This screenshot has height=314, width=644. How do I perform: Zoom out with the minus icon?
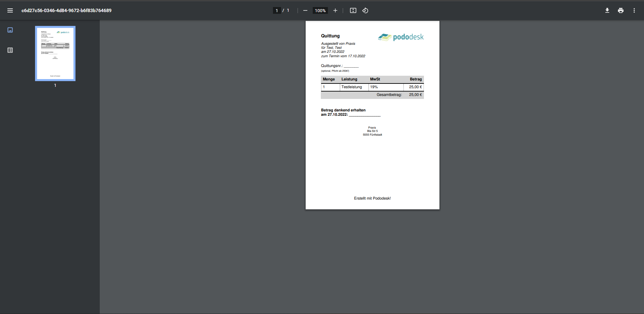[305, 10]
